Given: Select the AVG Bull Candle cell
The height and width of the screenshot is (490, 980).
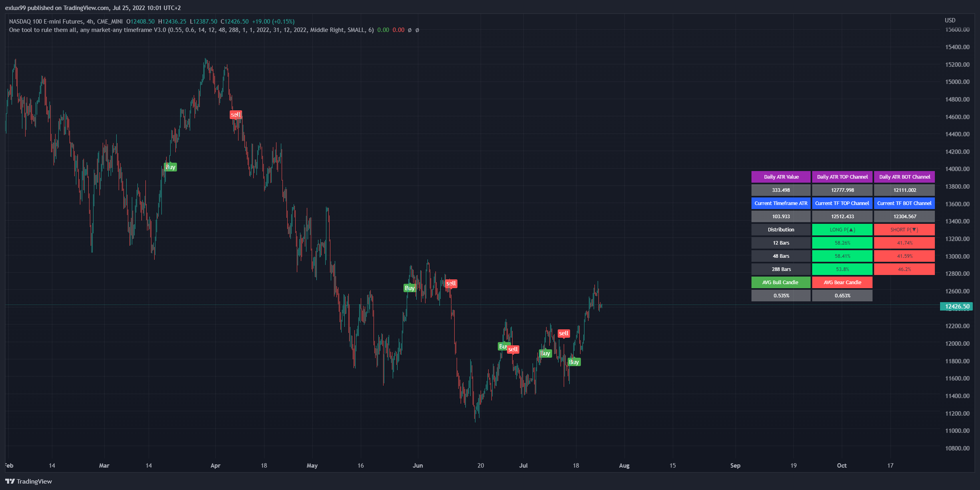Looking at the screenshot, I should (x=780, y=283).
